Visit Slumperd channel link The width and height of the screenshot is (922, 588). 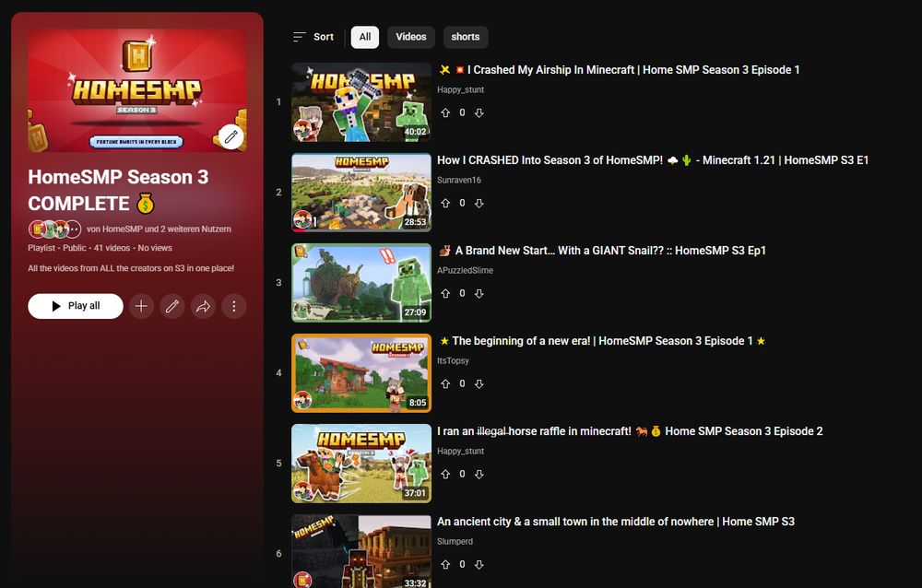pos(455,542)
